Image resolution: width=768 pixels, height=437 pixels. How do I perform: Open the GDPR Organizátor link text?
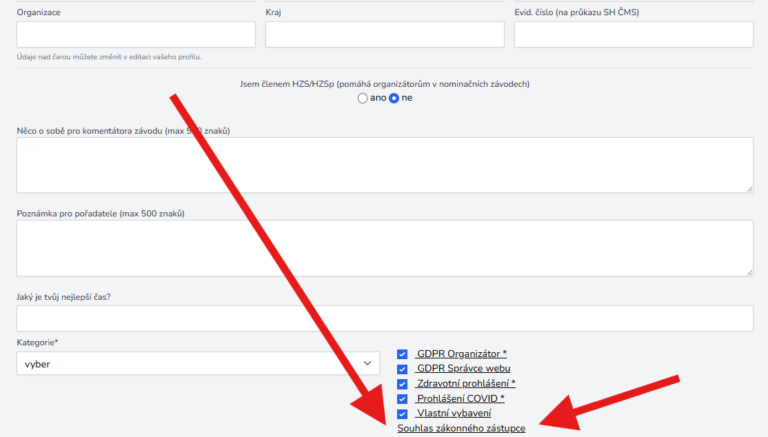(x=462, y=354)
